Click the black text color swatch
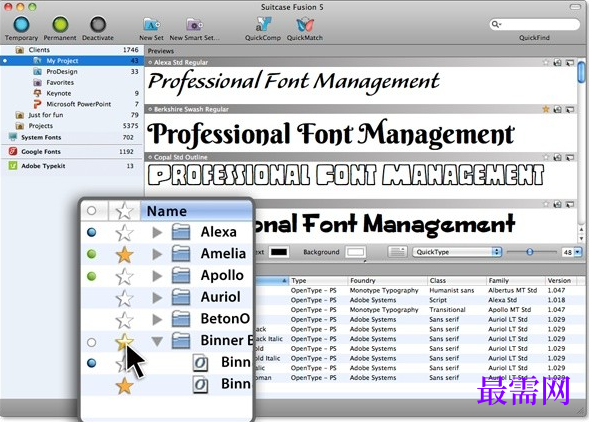The image size is (589, 422). click(279, 252)
